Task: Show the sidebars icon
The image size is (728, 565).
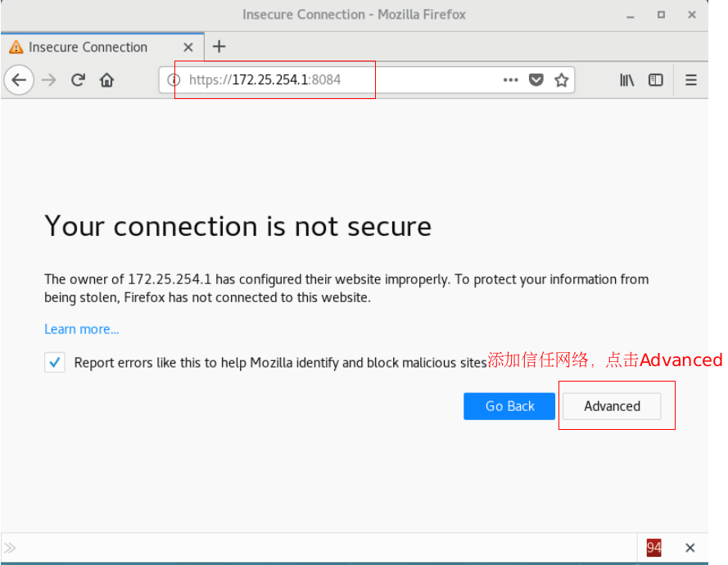Action: click(656, 80)
